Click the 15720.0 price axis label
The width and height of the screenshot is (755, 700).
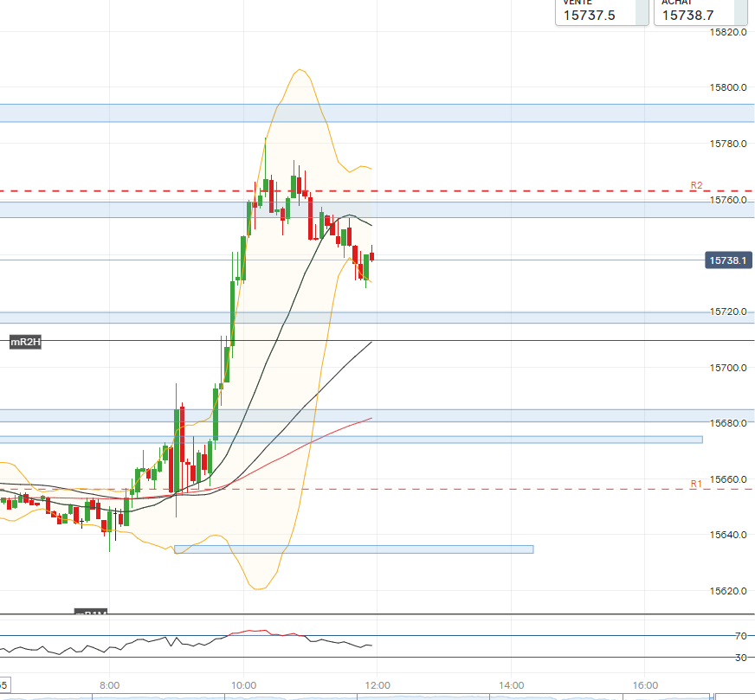(x=728, y=311)
